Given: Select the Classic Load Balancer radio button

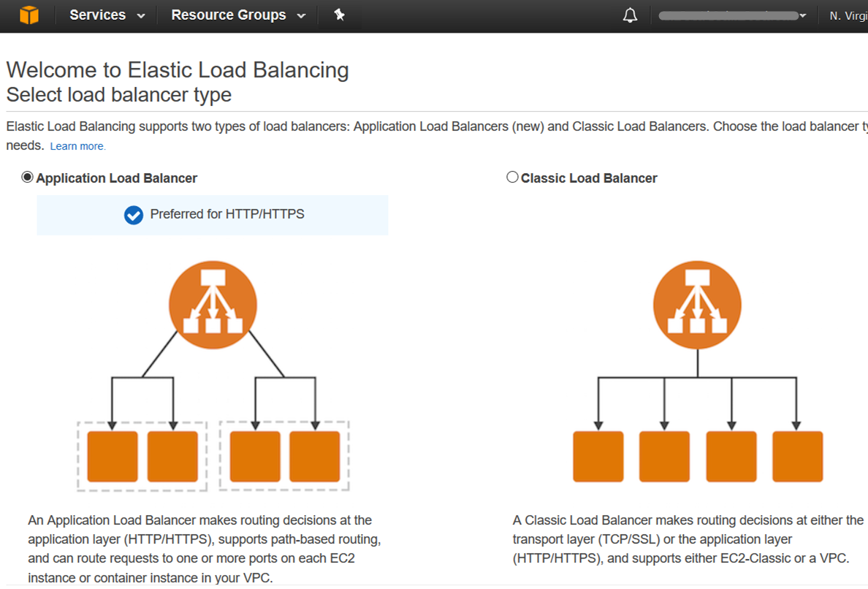Looking at the screenshot, I should [512, 176].
